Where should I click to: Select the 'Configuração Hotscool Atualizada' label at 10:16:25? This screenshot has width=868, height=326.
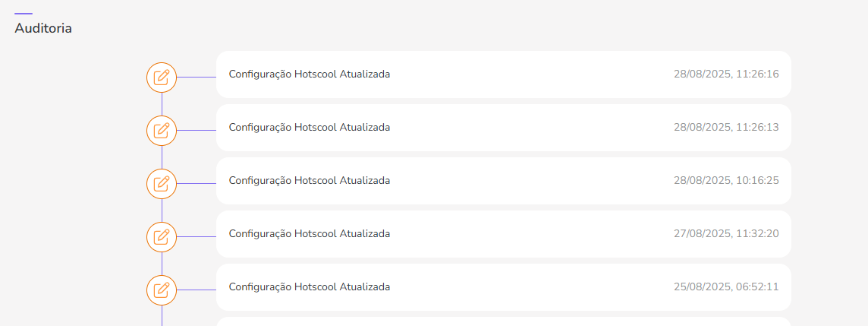310,181
